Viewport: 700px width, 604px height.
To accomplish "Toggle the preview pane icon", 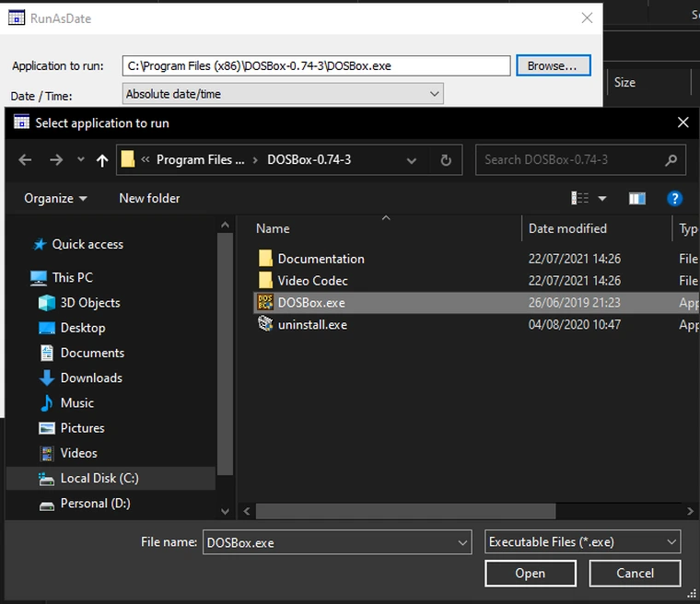I will point(637,198).
